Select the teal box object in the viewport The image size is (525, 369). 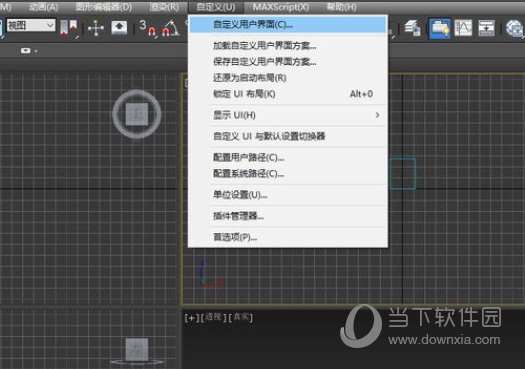[x=403, y=174]
